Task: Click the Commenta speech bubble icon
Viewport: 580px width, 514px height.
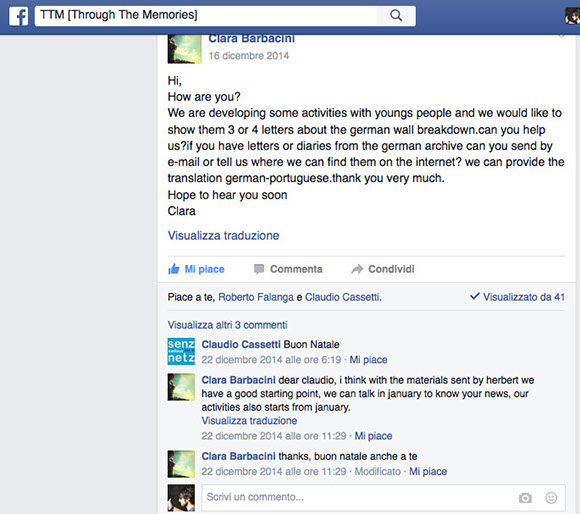Action: coord(259,269)
